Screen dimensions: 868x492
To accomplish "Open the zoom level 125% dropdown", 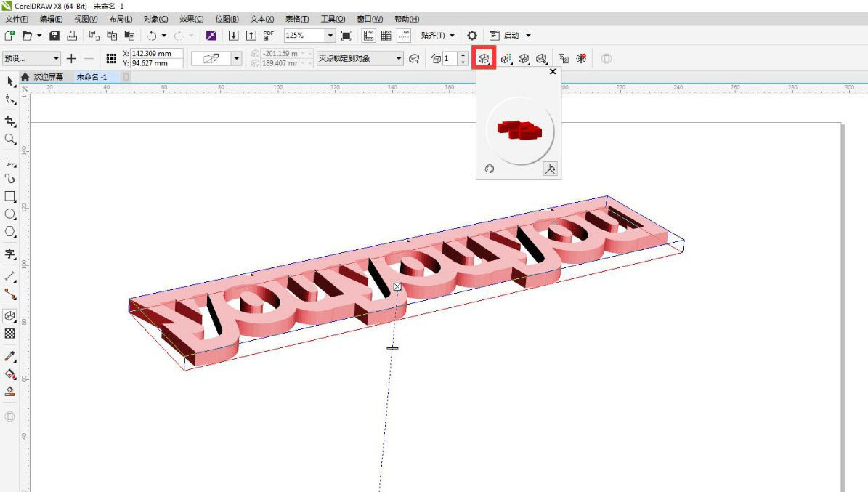I will tap(330, 36).
